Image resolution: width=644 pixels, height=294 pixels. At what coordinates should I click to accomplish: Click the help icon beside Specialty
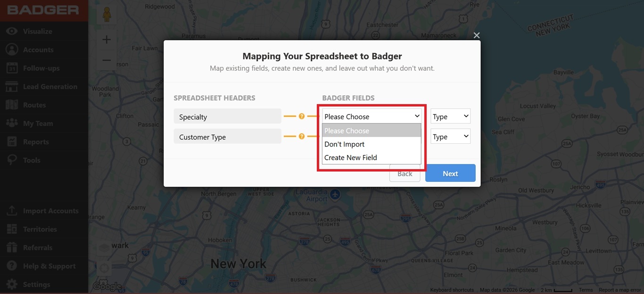[302, 116]
